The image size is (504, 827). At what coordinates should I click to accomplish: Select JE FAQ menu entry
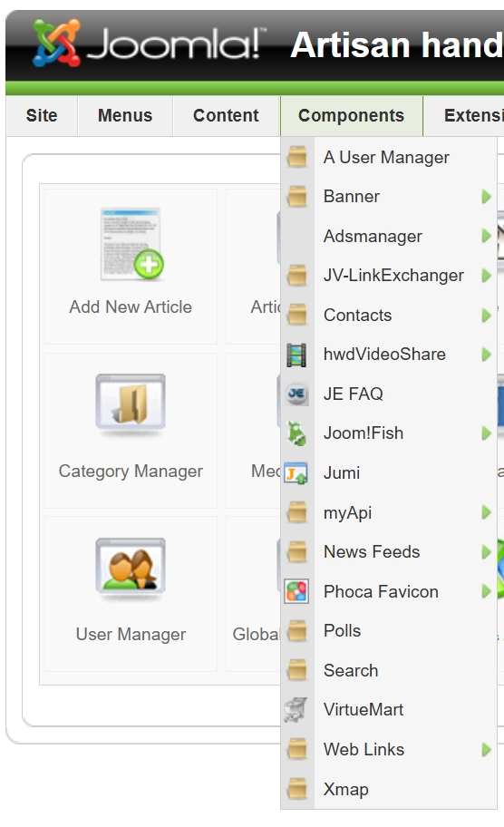pyautogui.click(x=389, y=394)
